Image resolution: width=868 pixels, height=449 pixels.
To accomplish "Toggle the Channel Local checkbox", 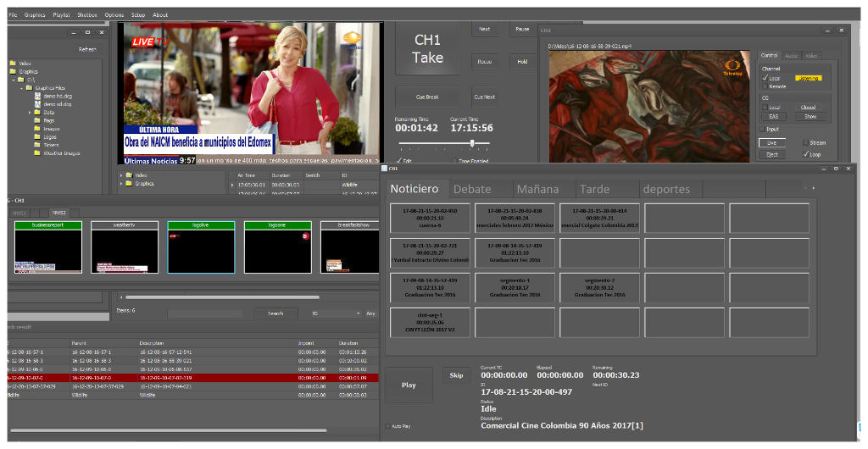I will coord(765,78).
